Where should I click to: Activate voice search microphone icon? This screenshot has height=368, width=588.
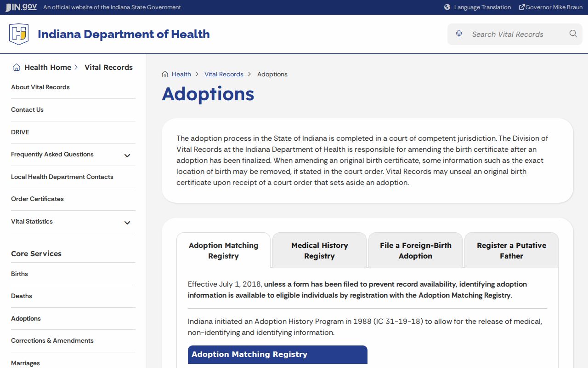459,34
